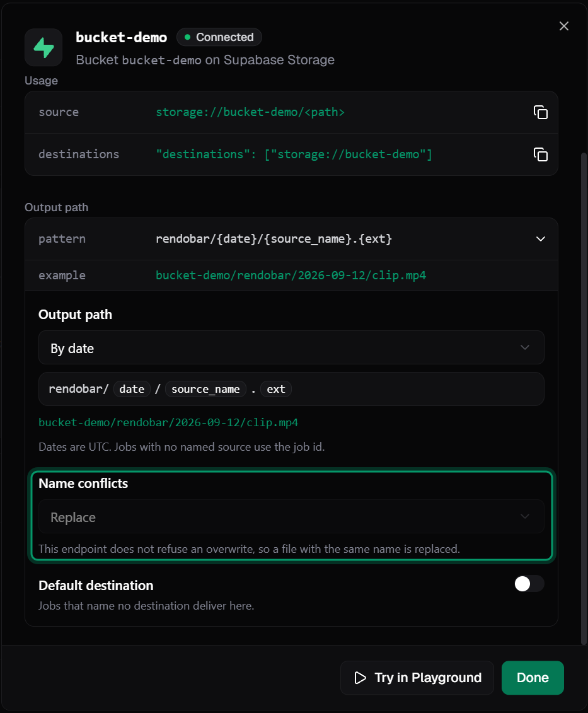Click the Name conflicts heading
Screen dimensions: 588x713
coord(83,484)
